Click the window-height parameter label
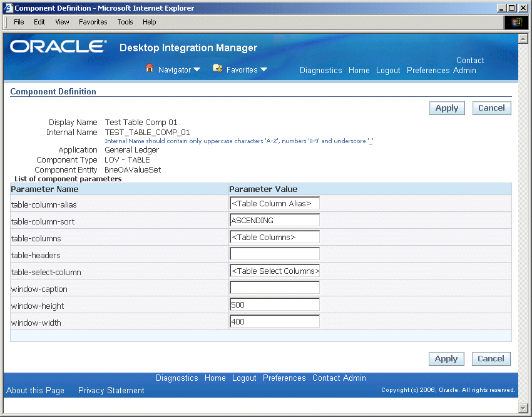Viewport: 532px width, 417px height. 38,306
